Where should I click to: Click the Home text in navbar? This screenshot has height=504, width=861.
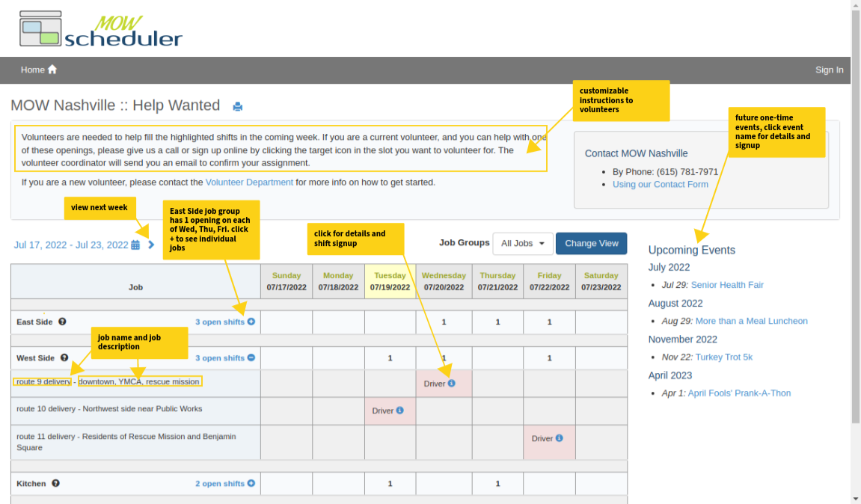32,70
